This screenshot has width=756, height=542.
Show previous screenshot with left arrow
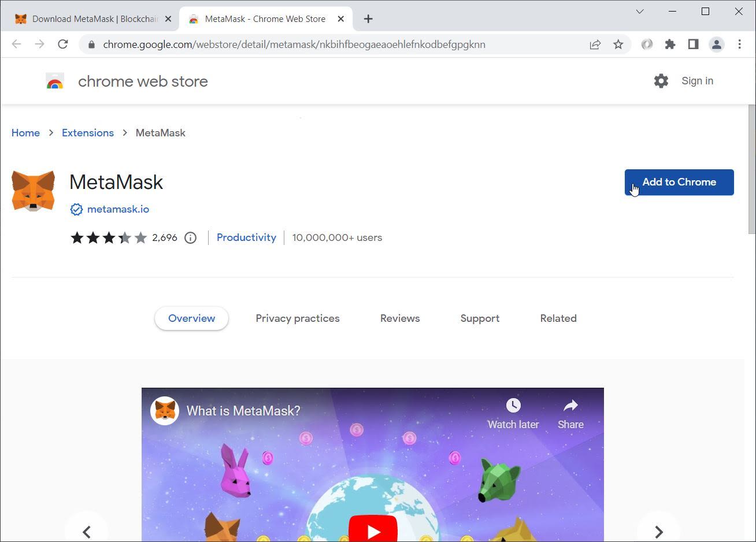[x=87, y=532]
